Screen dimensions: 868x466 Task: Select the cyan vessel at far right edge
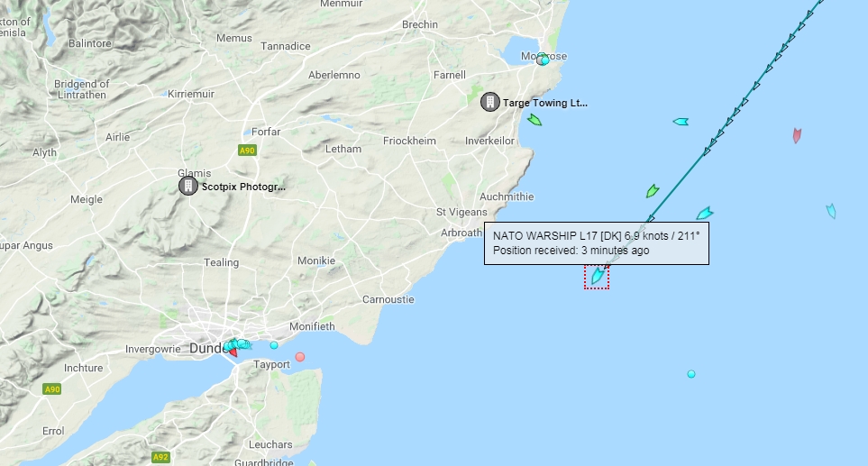point(831,211)
